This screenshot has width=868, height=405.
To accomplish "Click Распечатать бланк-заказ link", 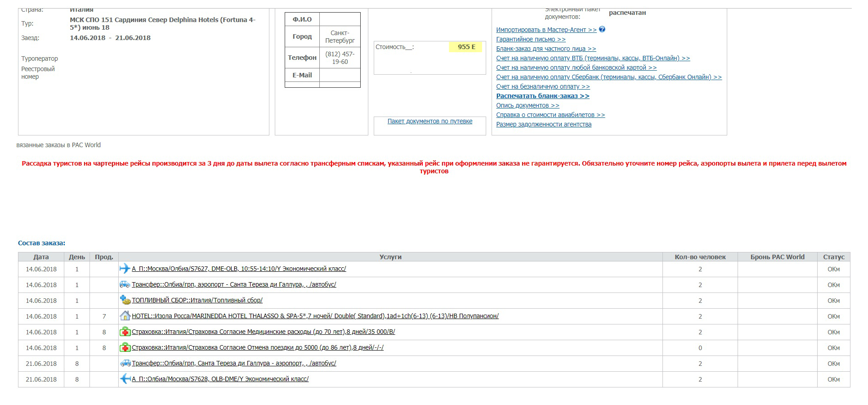I will pyautogui.click(x=543, y=96).
